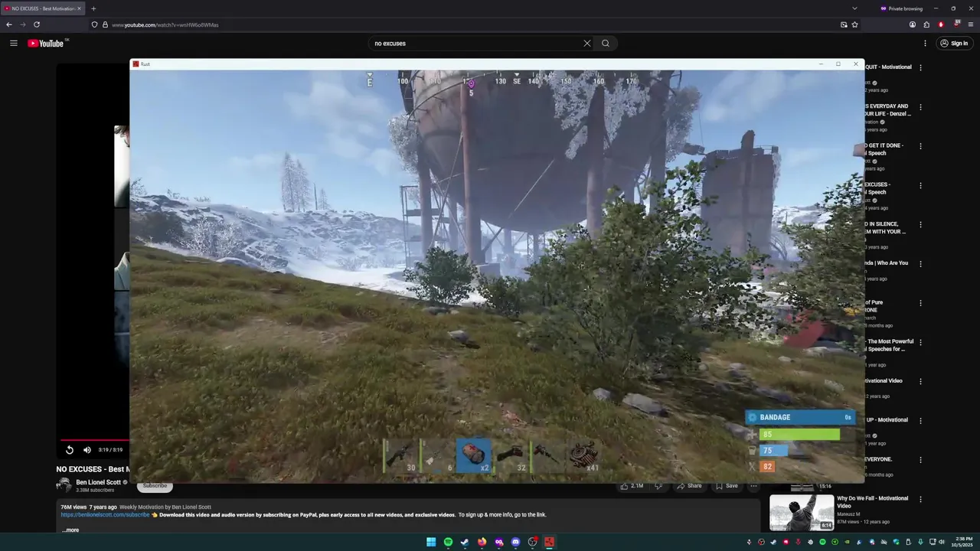Screen dimensions: 980x551
Task: Open the red ad-blocker extension icon
Action: (941, 24)
